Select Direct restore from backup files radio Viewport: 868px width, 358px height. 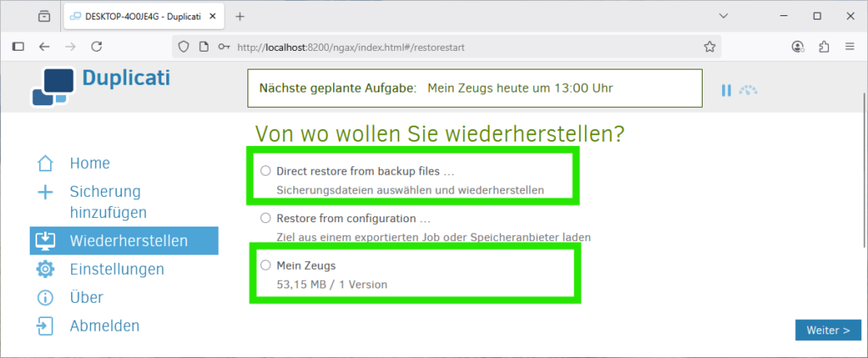265,171
